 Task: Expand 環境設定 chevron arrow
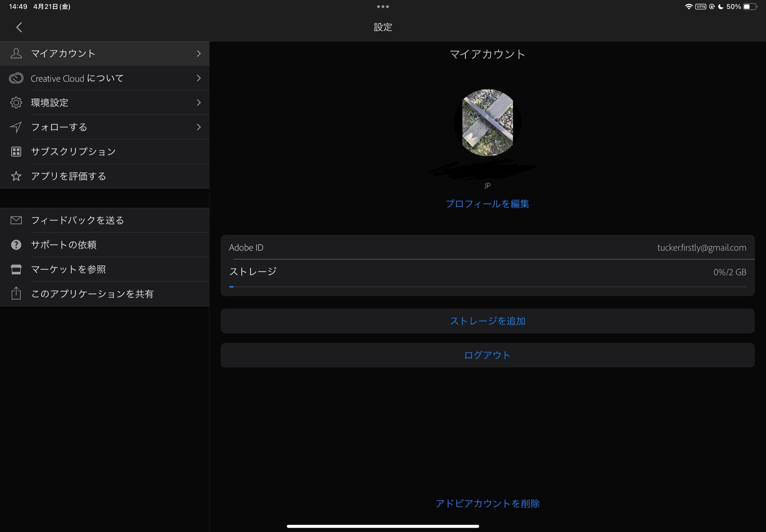pos(199,103)
